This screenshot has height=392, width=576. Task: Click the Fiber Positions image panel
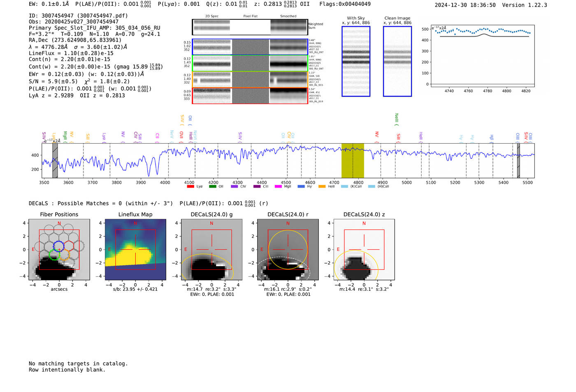pyautogui.click(x=59, y=250)
